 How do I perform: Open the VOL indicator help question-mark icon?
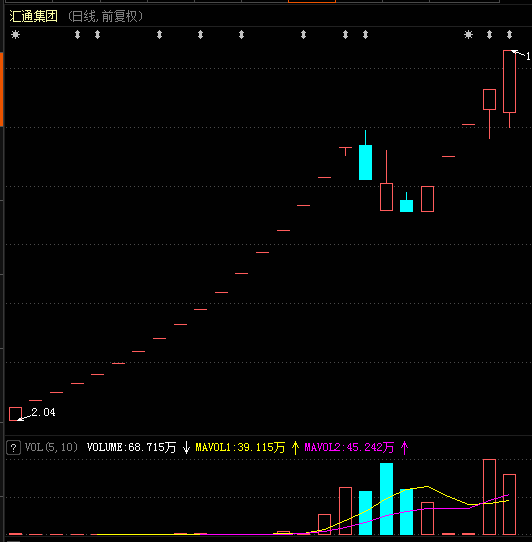click(13, 448)
